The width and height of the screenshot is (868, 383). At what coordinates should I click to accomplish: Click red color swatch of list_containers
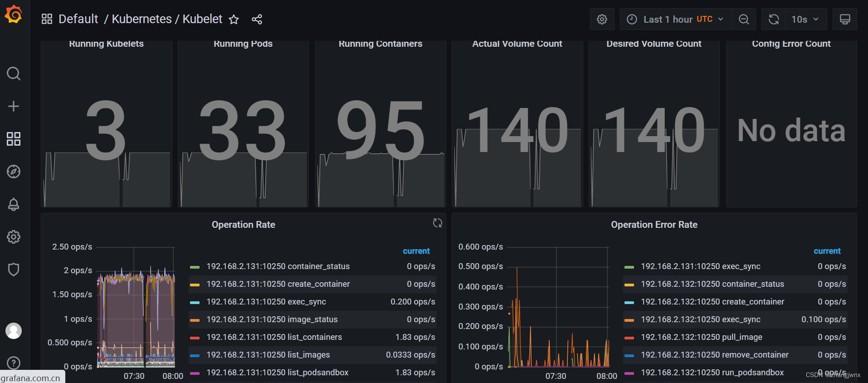[195, 338]
